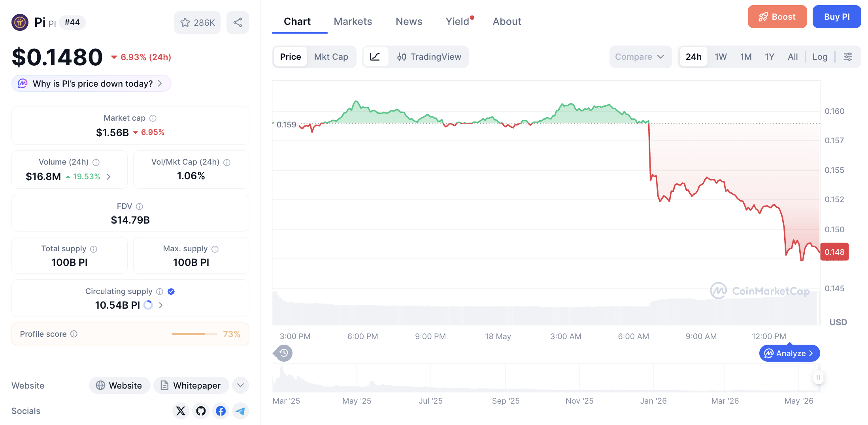Open the About tab

pyautogui.click(x=507, y=21)
